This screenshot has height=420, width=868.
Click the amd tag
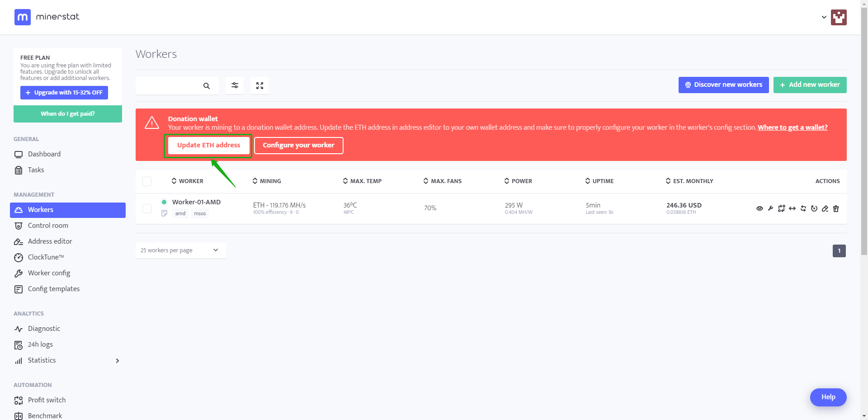click(180, 214)
